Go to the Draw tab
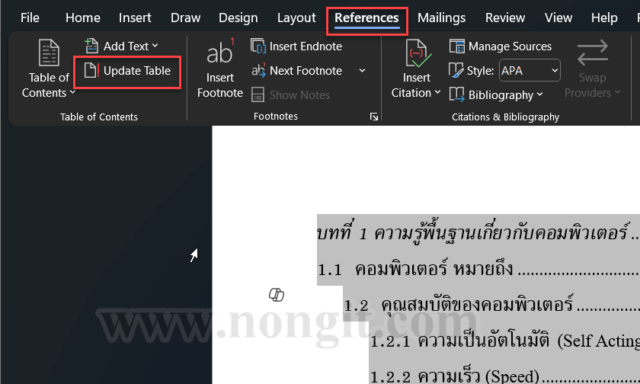 click(185, 18)
